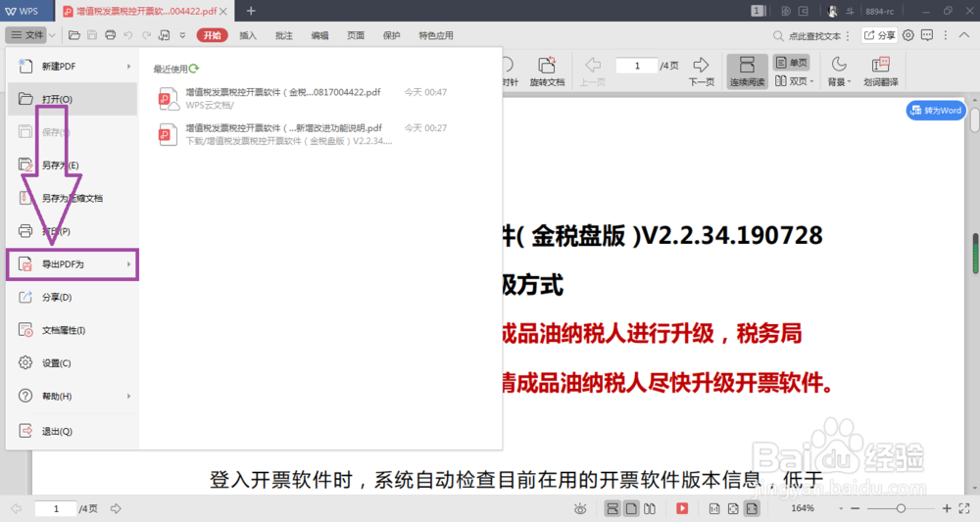Open feedback chat bubble icon
This screenshot has width=980, height=522.
pos(927,35)
